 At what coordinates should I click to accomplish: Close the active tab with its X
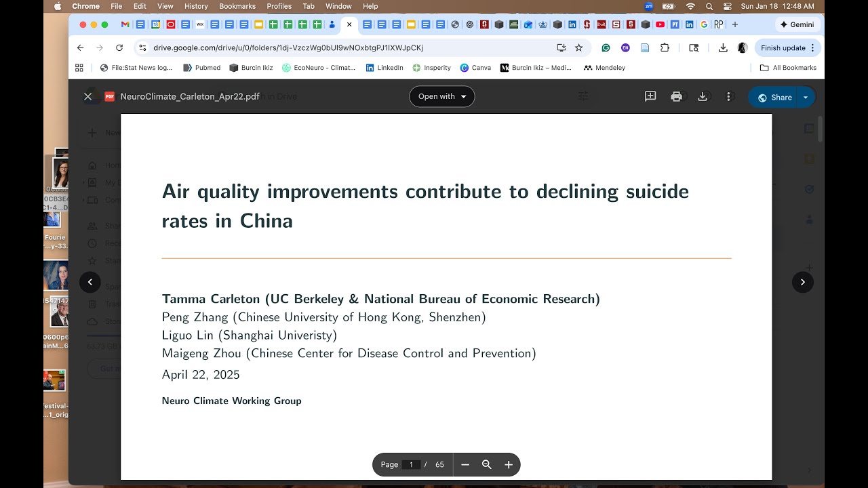tap(349, 24)
